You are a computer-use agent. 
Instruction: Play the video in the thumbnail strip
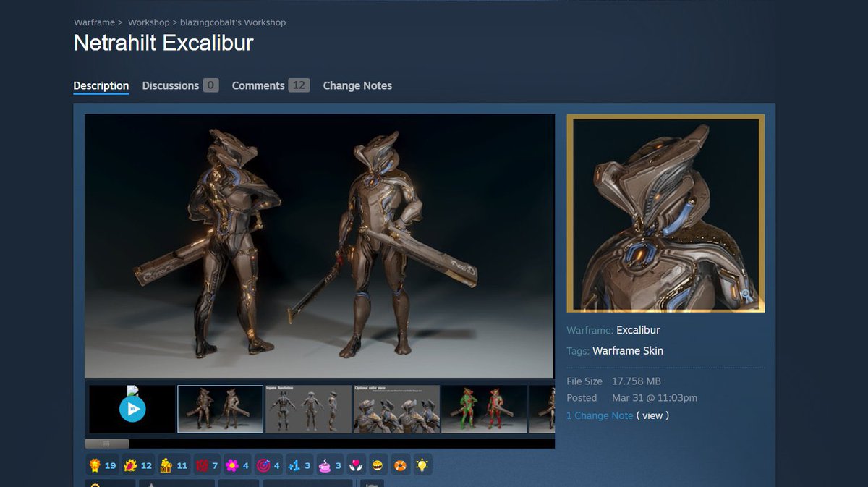pos(132,409)
